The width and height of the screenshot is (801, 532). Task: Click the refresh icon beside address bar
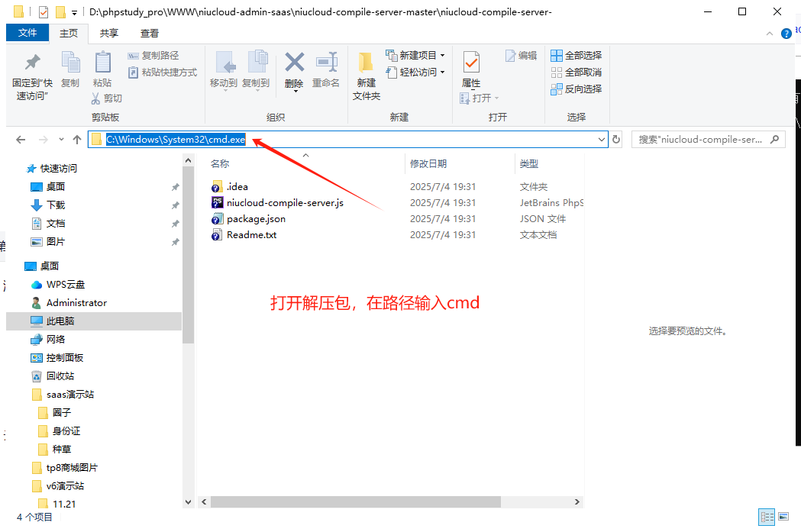point(616,140)
